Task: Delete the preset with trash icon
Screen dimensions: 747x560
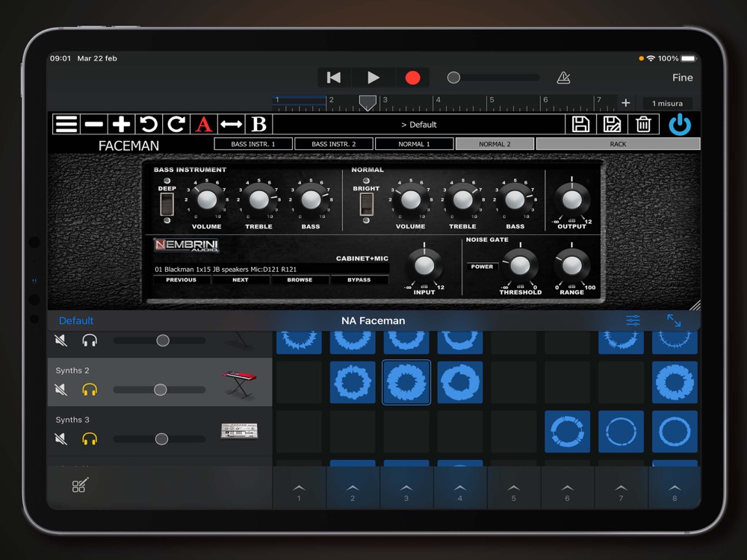Action: click(x=643, y=124)
